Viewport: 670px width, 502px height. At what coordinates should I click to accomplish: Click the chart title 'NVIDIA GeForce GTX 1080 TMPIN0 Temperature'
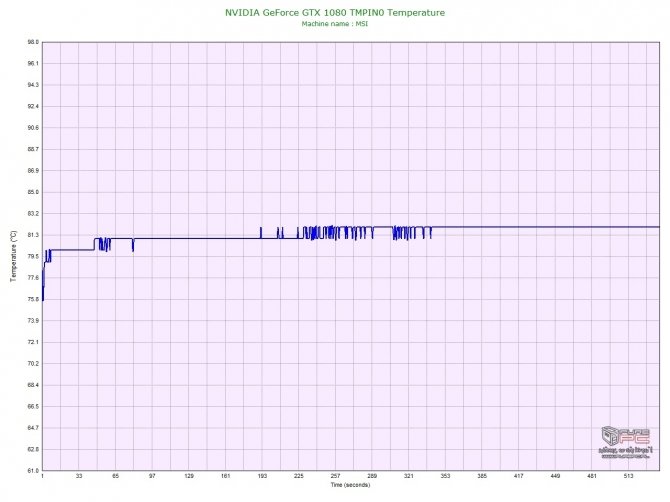click(x=335, y=13)
